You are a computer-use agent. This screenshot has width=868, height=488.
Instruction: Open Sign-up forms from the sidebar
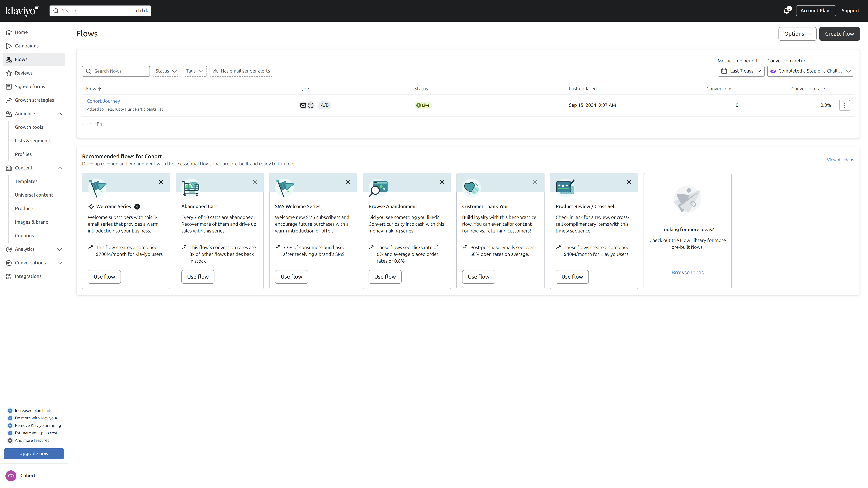[x=30, y=87]
